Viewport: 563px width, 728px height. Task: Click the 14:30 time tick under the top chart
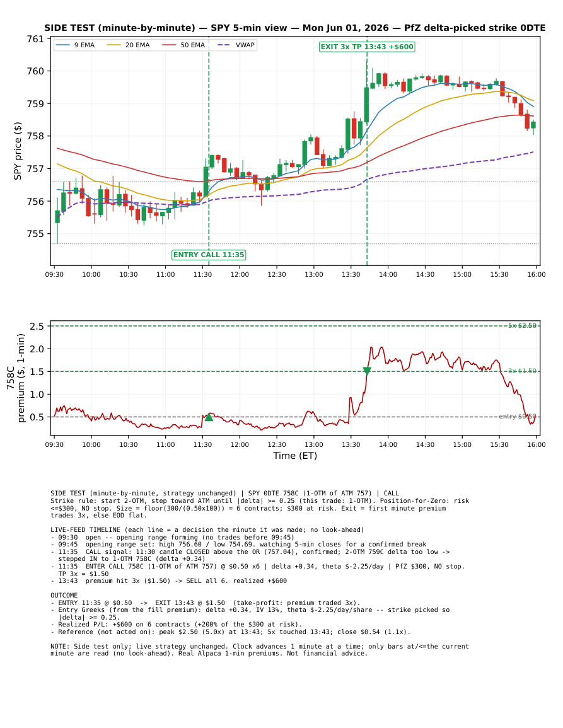click(x=425, y=274)
